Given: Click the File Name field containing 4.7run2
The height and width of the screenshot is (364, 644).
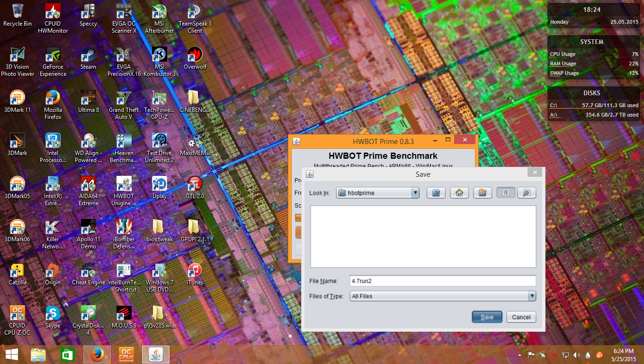Looking at the screenshot, I should 443,281.
